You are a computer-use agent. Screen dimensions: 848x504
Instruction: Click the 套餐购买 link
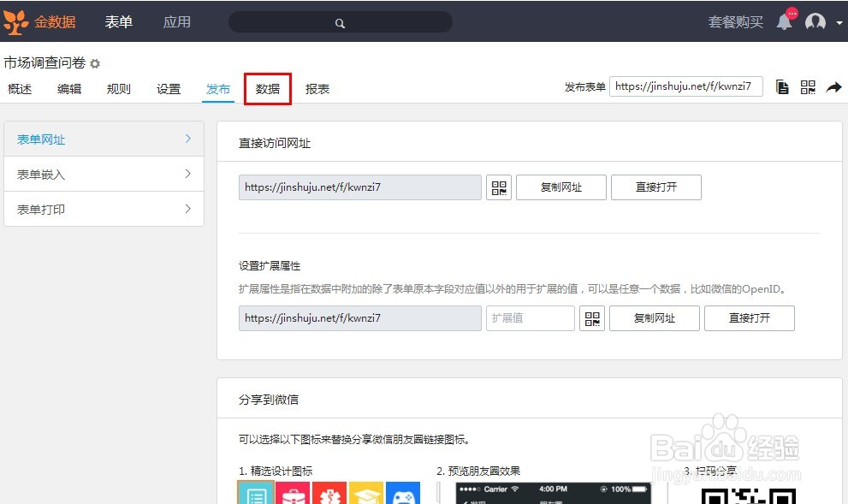point(735,21)
